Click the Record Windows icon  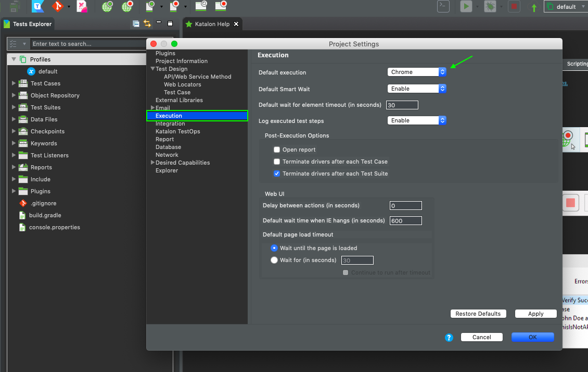pyautogui.click(x=221, y=6)
